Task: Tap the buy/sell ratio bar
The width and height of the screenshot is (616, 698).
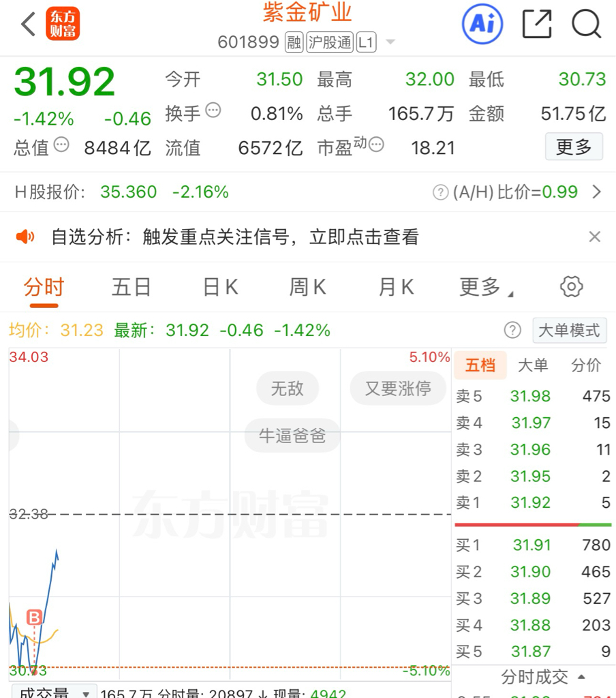Action: click(533, 525)
